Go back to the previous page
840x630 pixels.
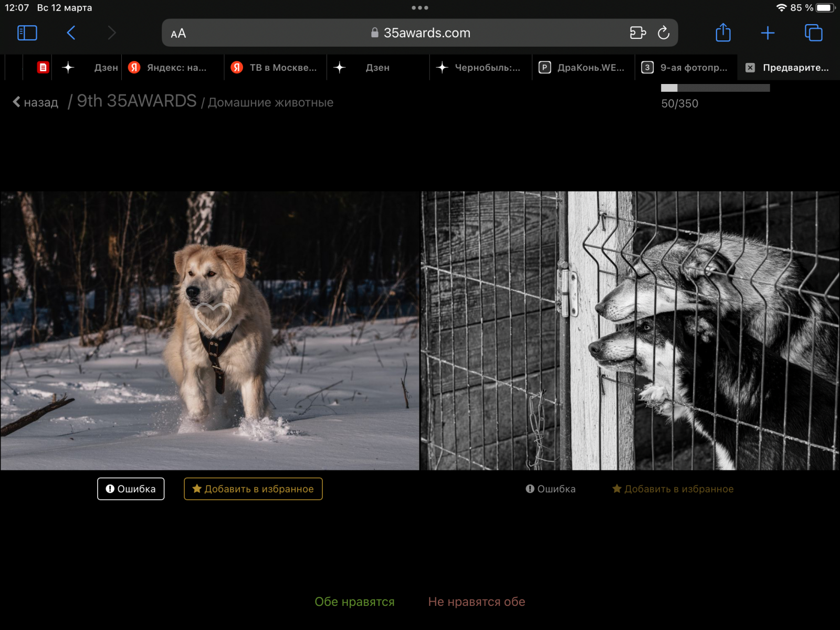(71, 33)
